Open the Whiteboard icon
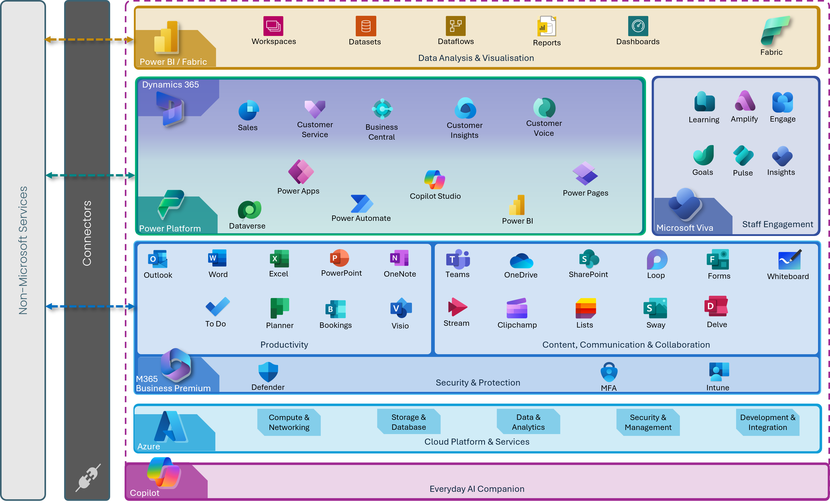 (790, 260)
